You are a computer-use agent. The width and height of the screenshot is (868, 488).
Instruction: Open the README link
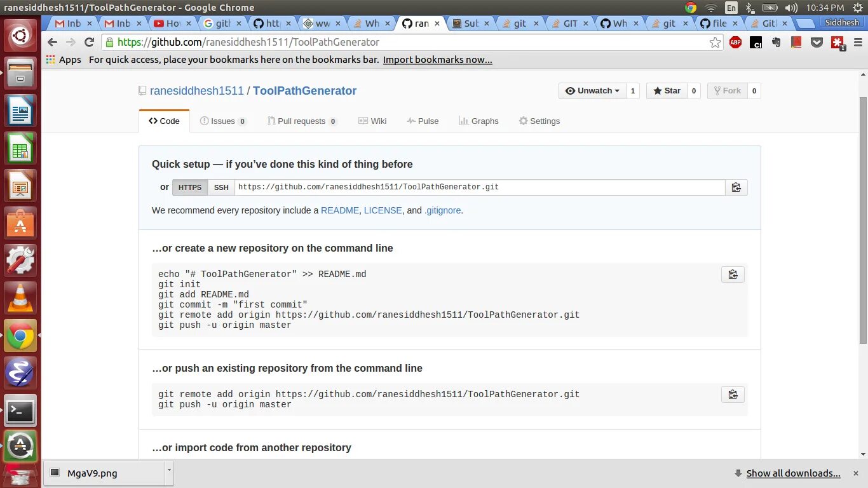pyautogui.click(x=340, y=210)
